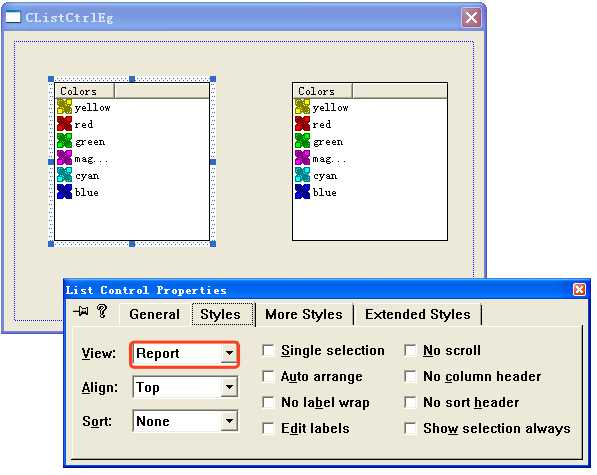Select cyan item icon in right list
This screenshot has height=475, width=597.
pyautogui.click(x=302, y=175)
